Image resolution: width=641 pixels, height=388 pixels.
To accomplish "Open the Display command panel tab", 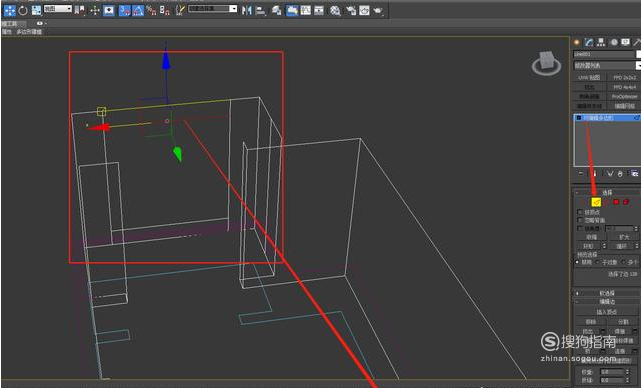I will tap(625, 42).
